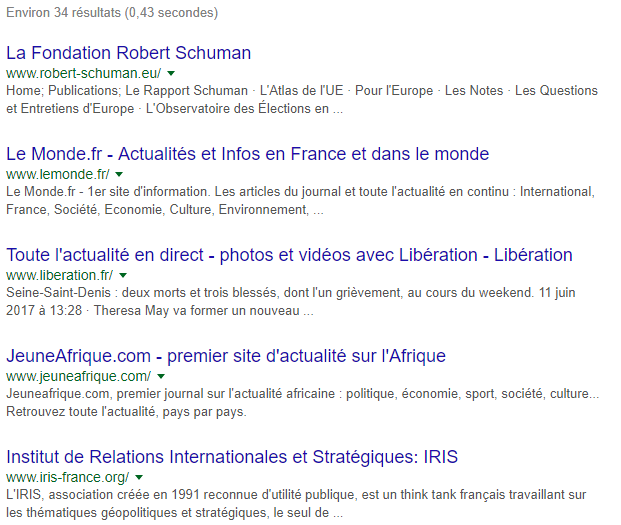Click the www.liberation.fr green URL
The image size is (621, 525).
(x=59, y=275)
